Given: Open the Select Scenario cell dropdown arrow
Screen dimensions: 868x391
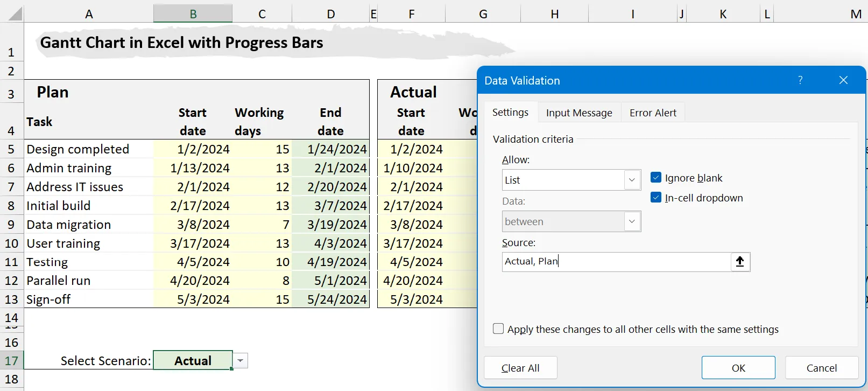Looking at the screenshot, I should (x=241, y=361).
